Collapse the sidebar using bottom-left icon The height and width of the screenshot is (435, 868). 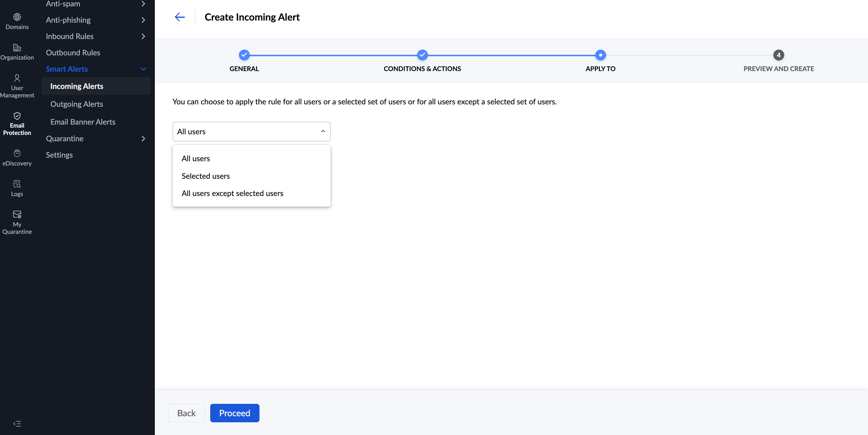point(17,424)
